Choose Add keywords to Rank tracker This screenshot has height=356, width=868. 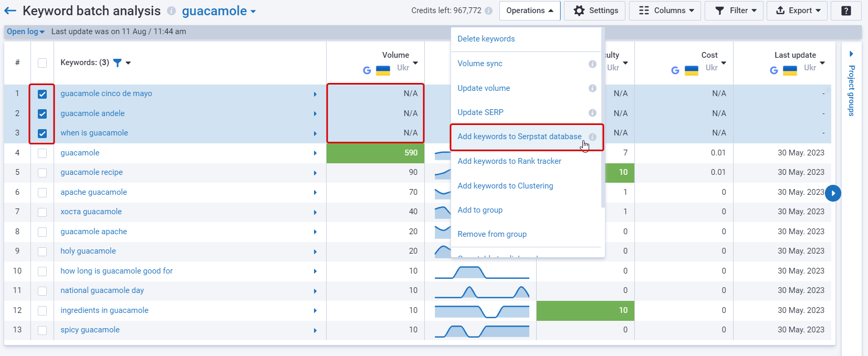[509, 161]
